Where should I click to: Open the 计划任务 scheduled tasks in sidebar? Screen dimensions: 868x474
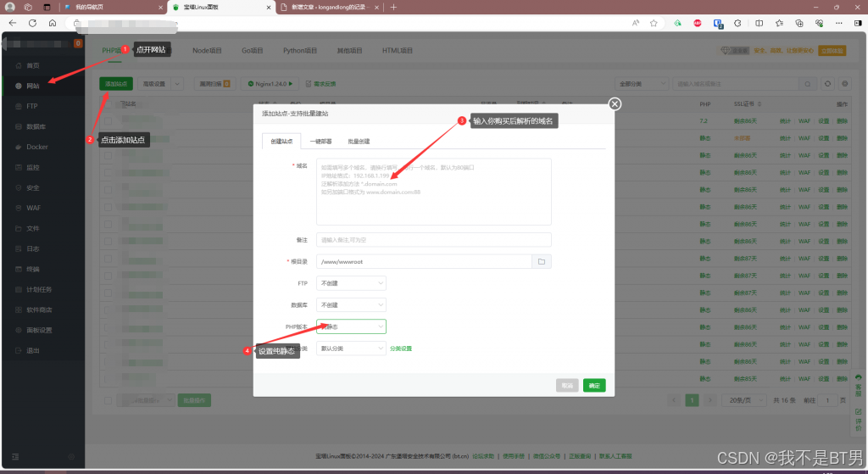39,289
